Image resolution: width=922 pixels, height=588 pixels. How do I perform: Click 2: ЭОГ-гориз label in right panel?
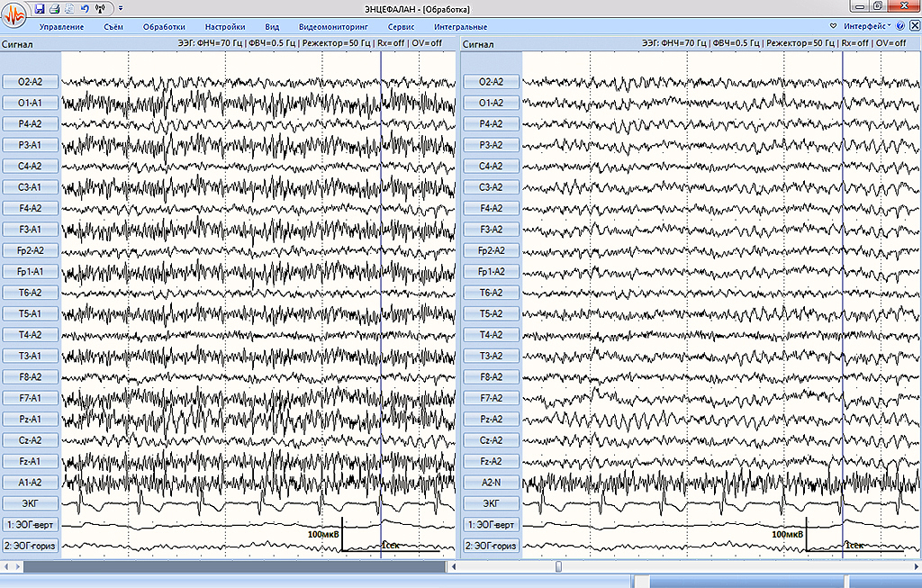click(x=491, y=547)
